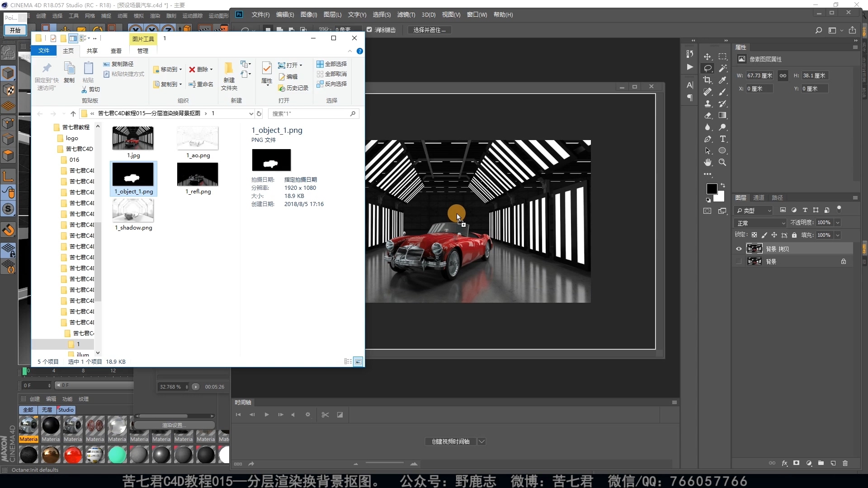Hide the 背景 拷贝 layer eye

tap(739, 249)
